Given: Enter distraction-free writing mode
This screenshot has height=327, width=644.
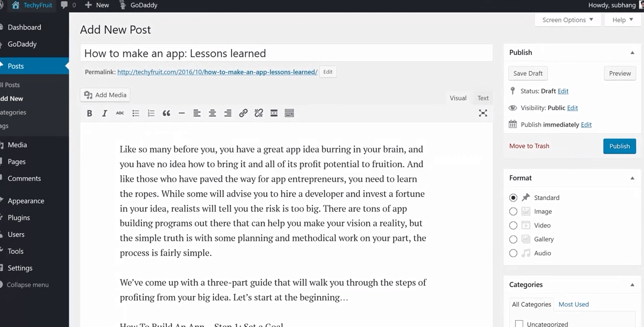Looking at the screenshot, I should point(483,113).
